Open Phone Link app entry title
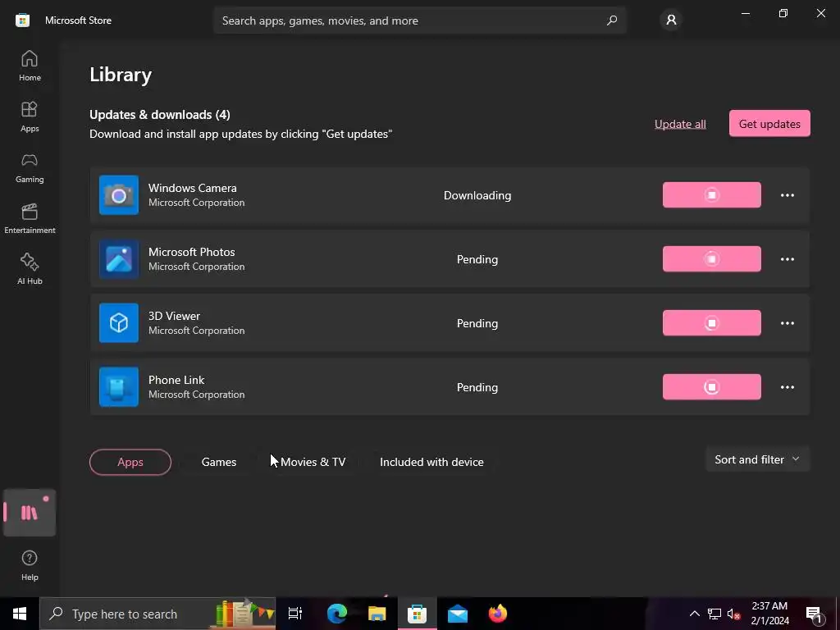This screenshot has height=630, width=840. point(176,380)
